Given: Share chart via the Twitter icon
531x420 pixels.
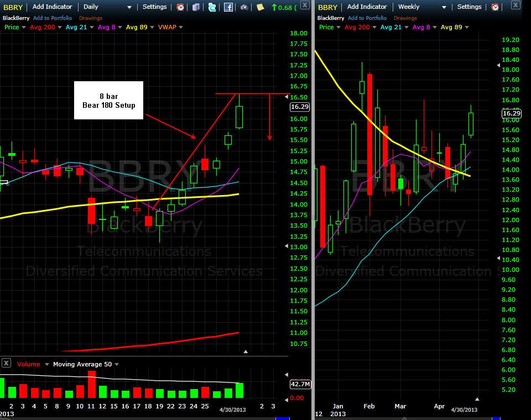Looking at the screenshot, I should pos(212,7).
